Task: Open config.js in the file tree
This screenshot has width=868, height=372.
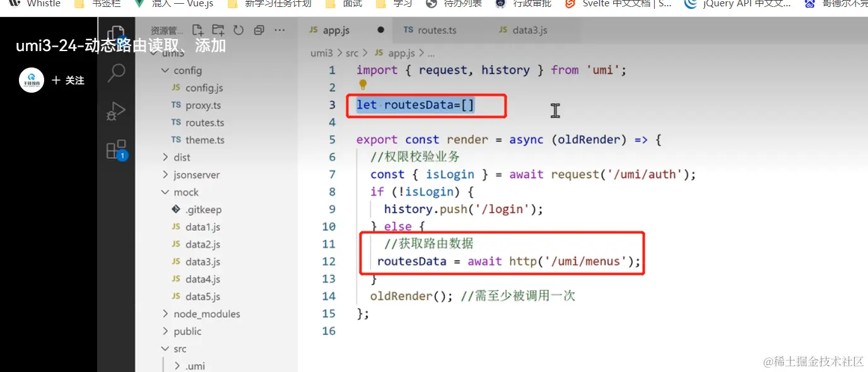Action: (197, 88)
